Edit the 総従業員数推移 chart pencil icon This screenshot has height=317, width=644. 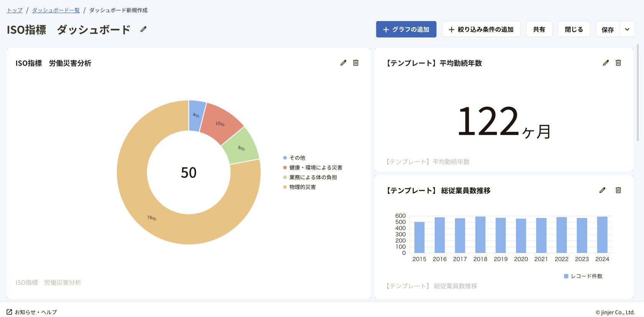602,190
